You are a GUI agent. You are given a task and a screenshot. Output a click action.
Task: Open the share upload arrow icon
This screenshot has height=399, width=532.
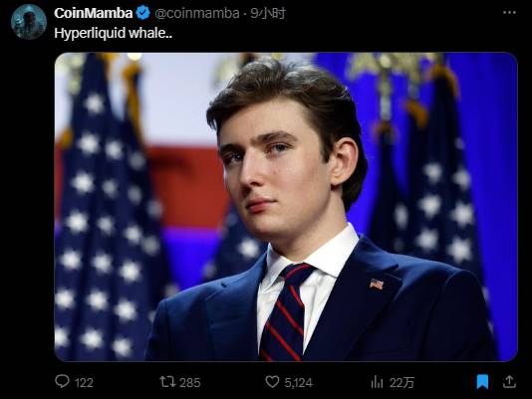509,381
